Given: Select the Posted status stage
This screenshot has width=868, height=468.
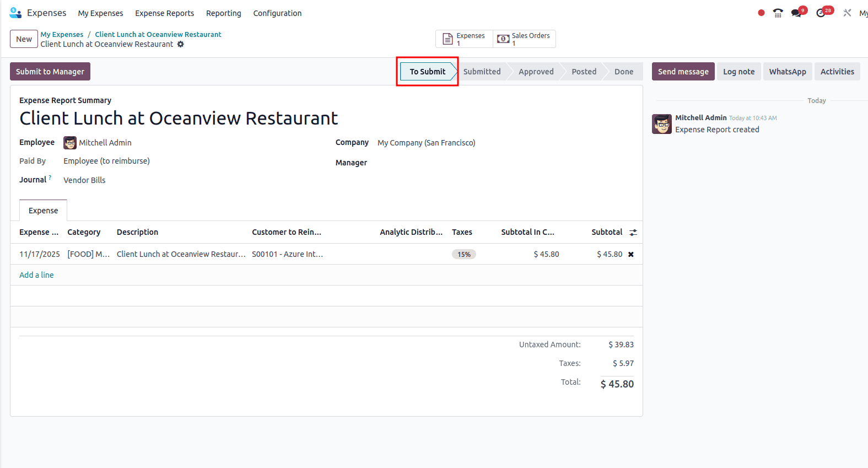Looking at the screenshot, I should (584, 72).
